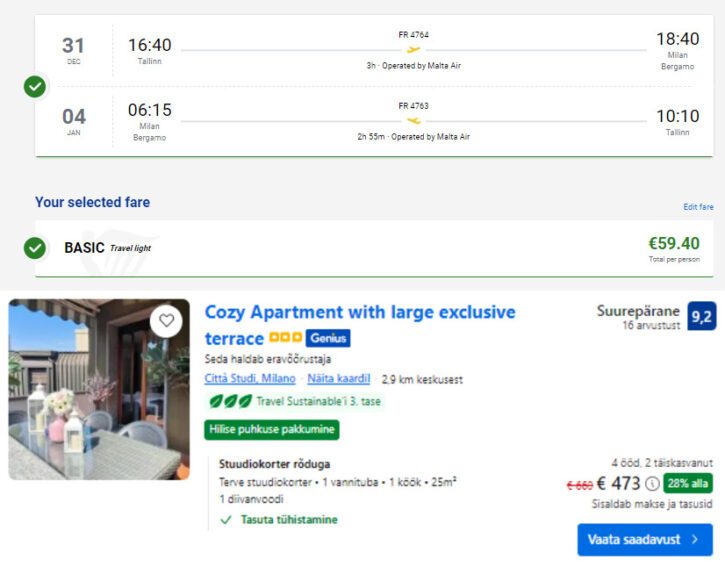Open the apartment terrace photo thumbnail
This screenshot has width=725, height=567.
tap(99, 389)
